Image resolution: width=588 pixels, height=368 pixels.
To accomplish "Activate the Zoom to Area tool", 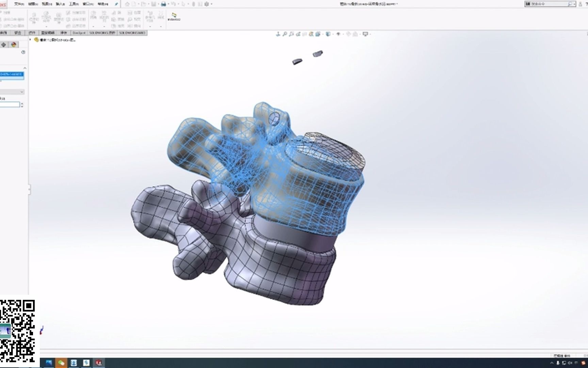I will 292,34.
